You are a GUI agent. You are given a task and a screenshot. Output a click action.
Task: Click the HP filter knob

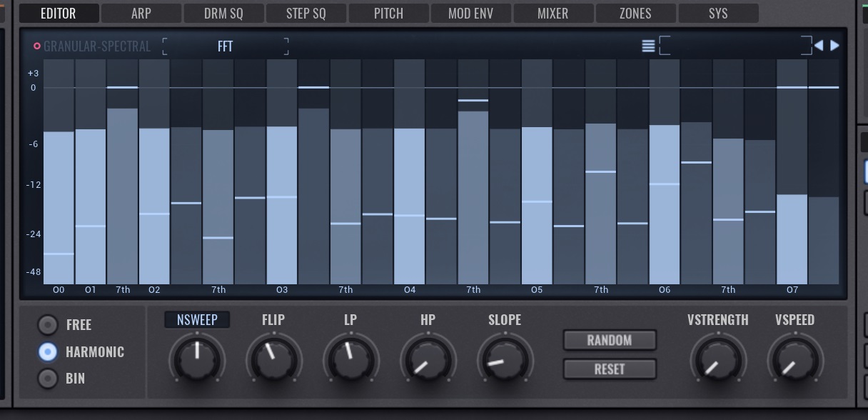(428, 359)
